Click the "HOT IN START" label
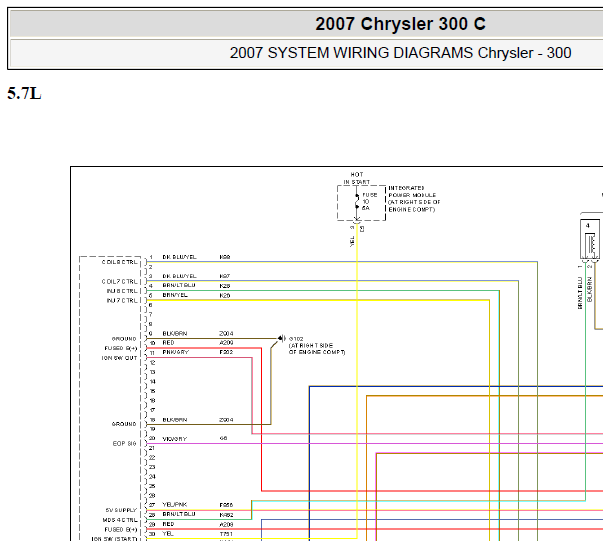The width and height of the screenshot is (603, 541). point(356,178)
